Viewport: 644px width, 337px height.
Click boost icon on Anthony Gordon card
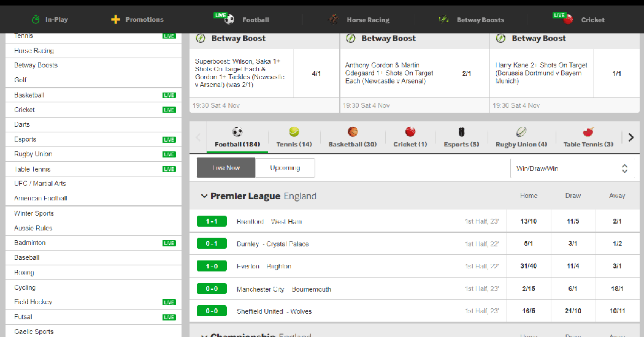[350, 38]
